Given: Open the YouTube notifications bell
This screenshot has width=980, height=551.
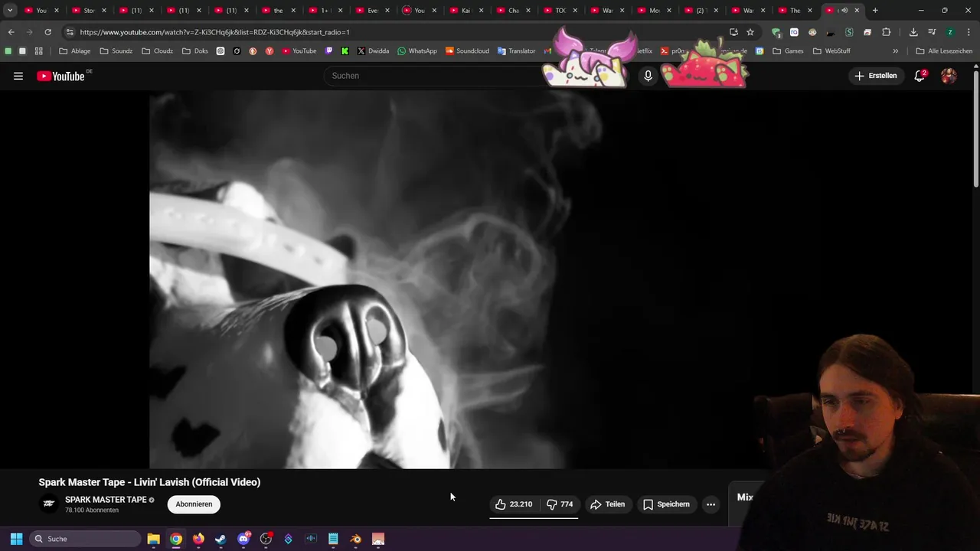Looking at the screenshot, I should (920, 76).
